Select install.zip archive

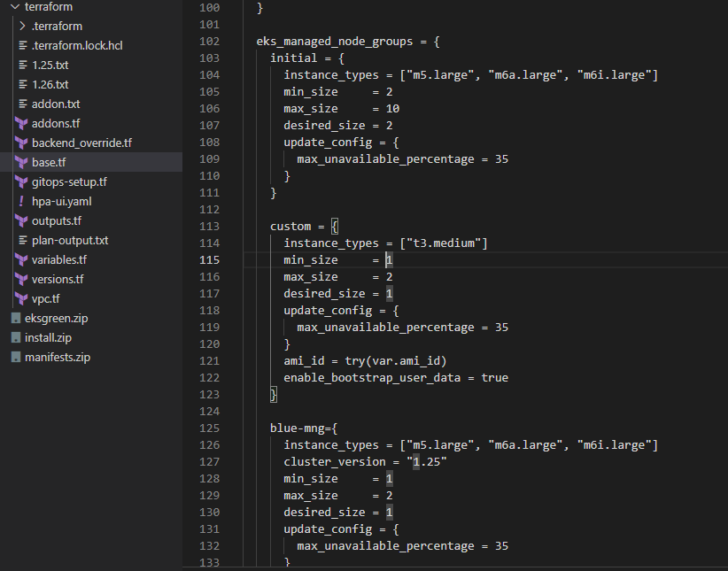pyautogui.click(x=49, y=338)
